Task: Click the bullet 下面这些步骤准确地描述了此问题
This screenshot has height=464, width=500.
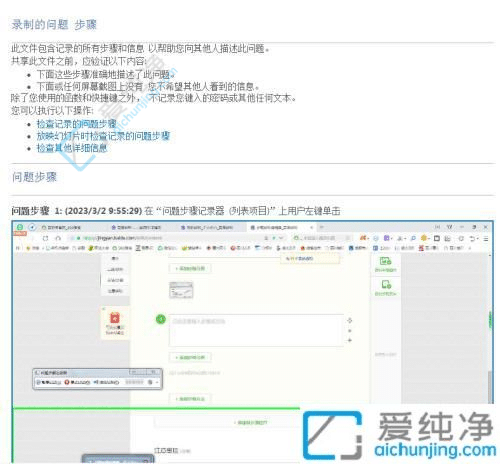Action: [x=107, y=74]
